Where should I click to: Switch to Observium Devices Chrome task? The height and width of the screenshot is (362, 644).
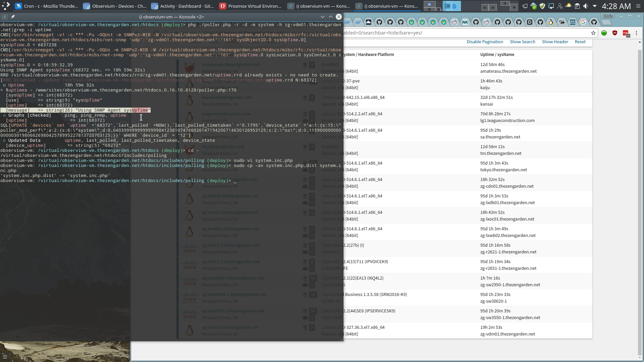[x=115, y=6]
